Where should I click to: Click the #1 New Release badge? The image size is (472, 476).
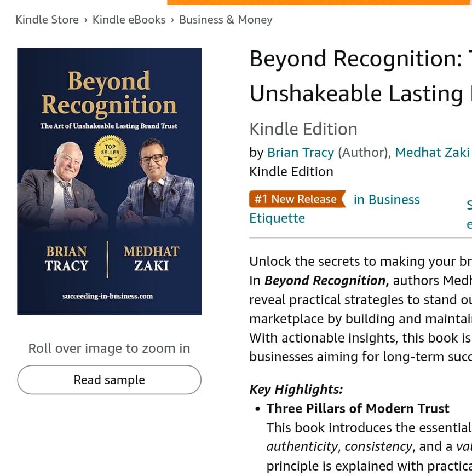click(x=295, y=199)
